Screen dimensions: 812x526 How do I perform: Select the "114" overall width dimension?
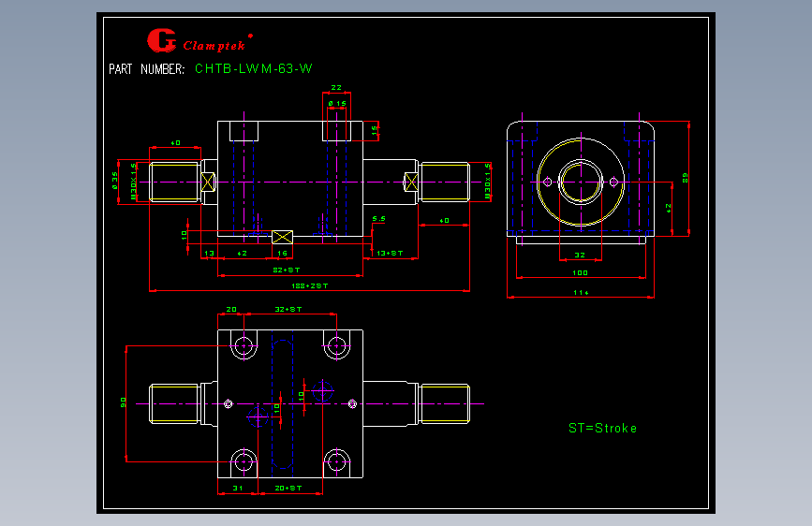tap(581, 293)
